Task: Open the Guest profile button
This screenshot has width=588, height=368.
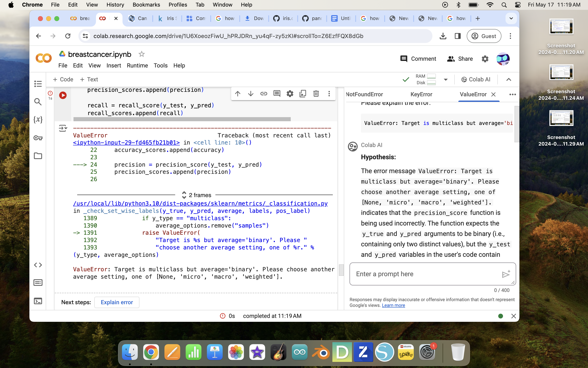Action: click(484, 36)
